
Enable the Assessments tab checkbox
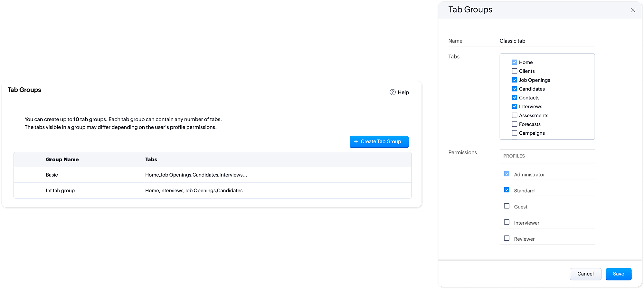pos(515,115)
